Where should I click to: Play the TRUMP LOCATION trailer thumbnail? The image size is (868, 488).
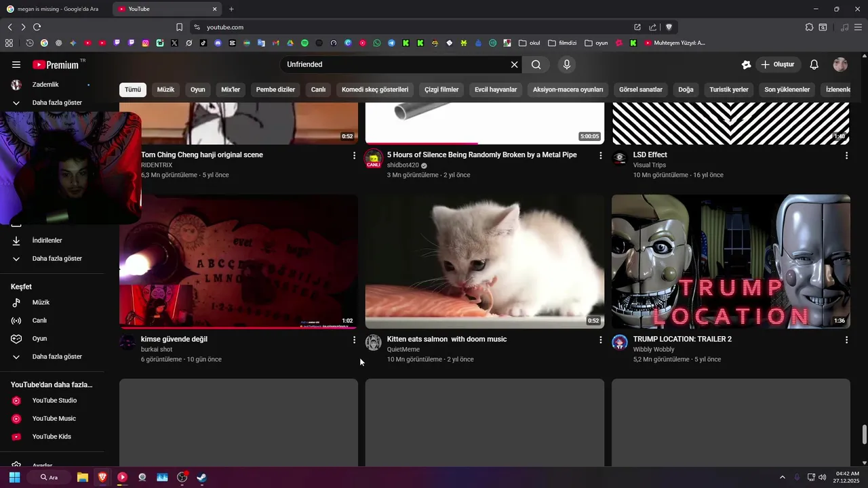pos(731,262)
